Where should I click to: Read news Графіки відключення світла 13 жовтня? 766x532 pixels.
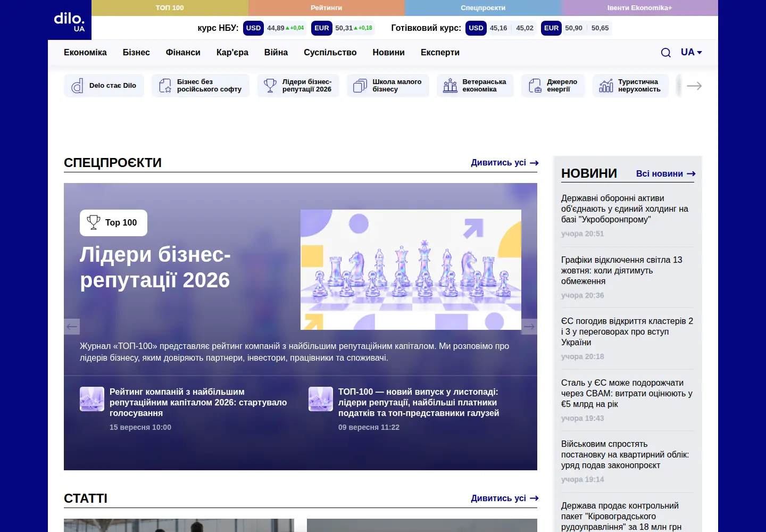[621, 271]
